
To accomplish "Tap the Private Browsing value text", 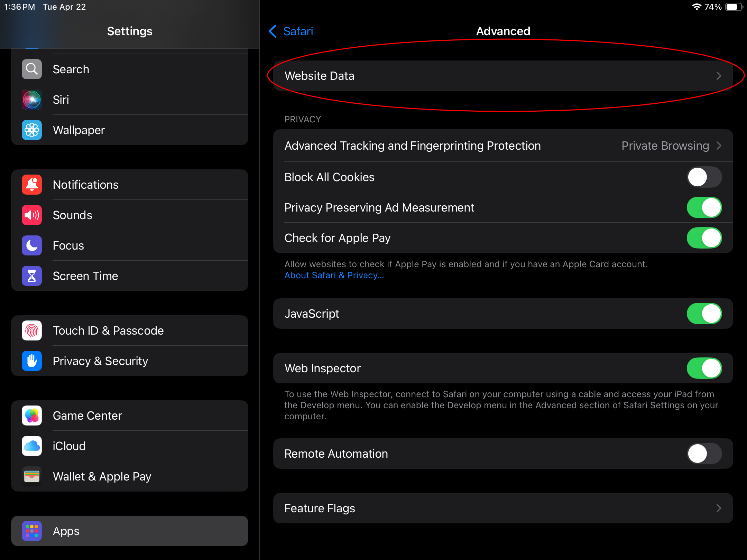I will [x=665, y=146].
